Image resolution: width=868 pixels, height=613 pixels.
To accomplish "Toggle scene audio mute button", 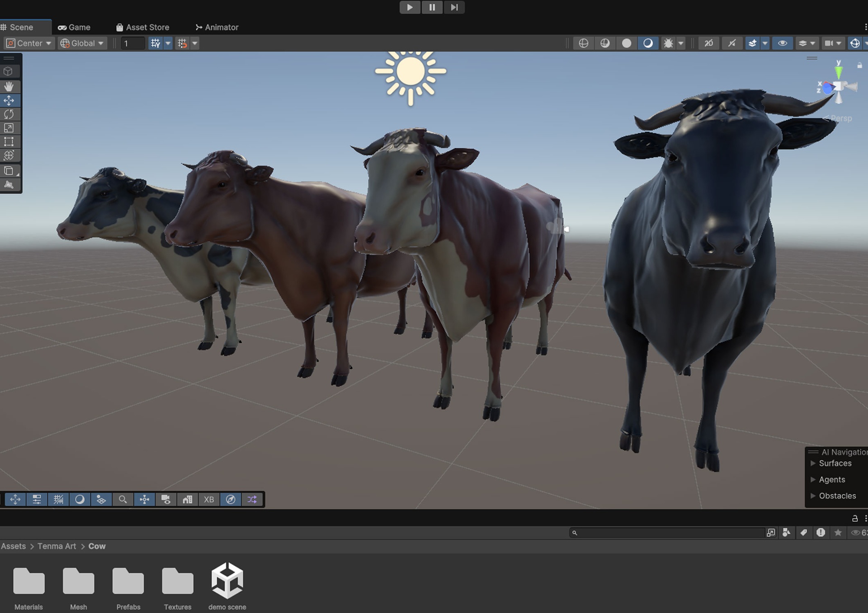I will pyautogui.click(x=731, y=43).
